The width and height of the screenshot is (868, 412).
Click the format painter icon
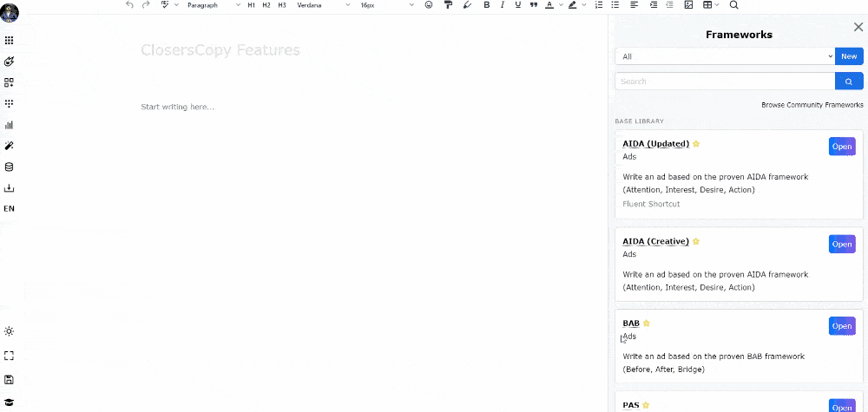[x=448, y=5]
